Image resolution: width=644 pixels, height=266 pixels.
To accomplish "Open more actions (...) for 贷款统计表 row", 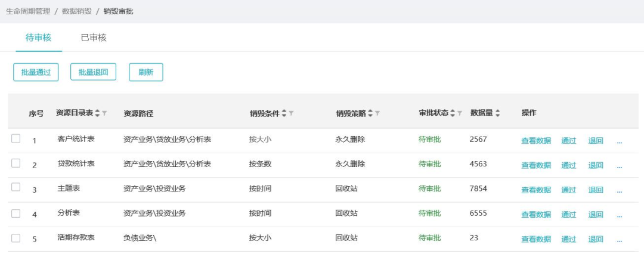I will [x=620, y=165].
